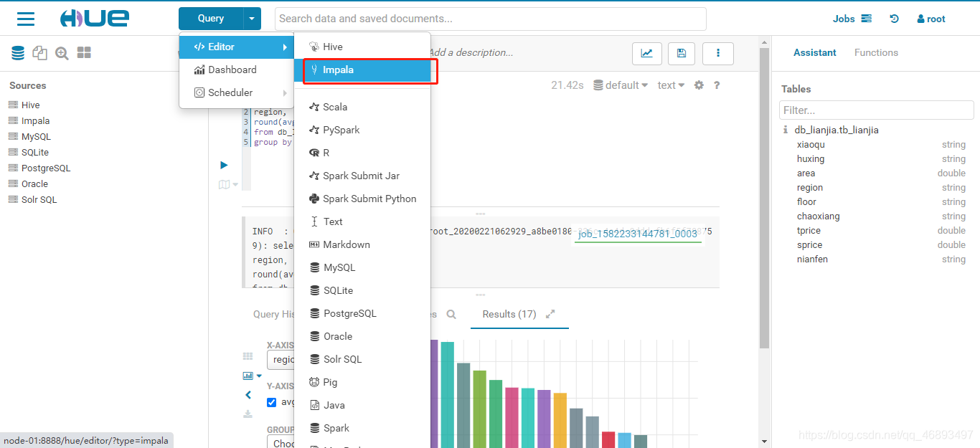Choose PostgreSQL in the editor list

(x=362, y=313)
